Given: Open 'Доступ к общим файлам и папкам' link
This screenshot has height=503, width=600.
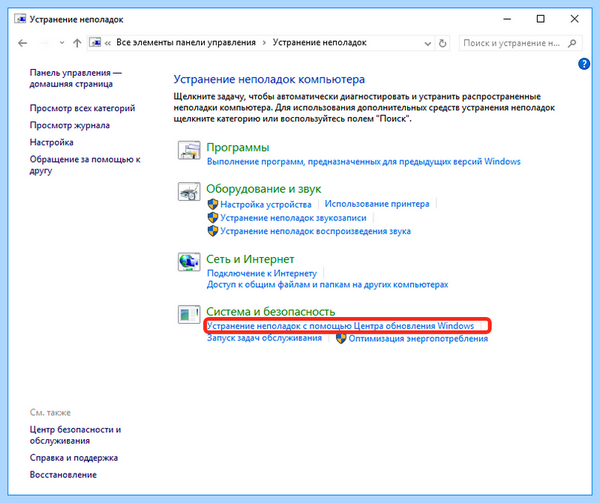Looking at the screenshot, I should [x=328, y=285].
